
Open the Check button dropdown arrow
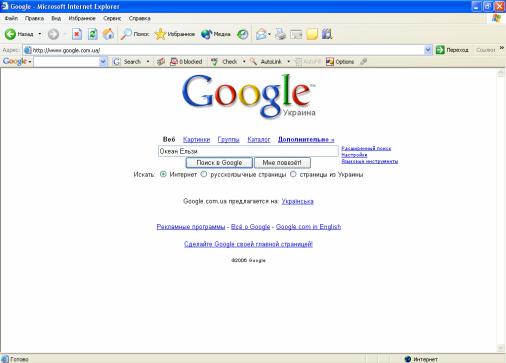tap(244, 62)
